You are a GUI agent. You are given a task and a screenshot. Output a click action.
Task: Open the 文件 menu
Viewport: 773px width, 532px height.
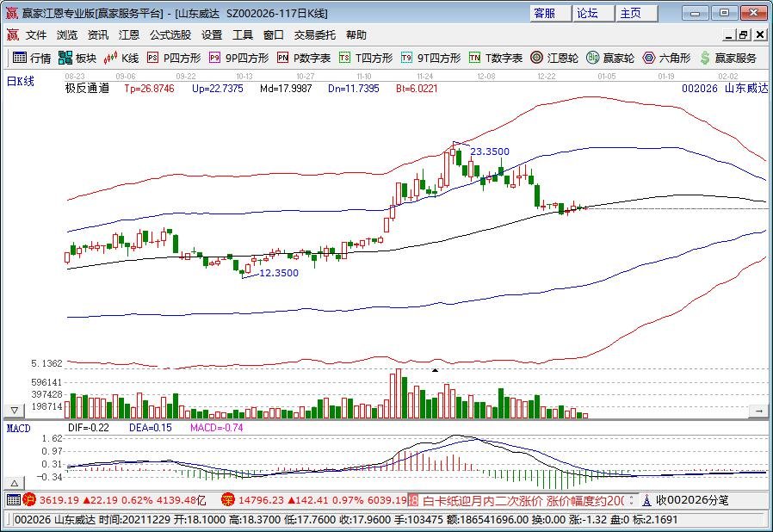pyautogui.click(x=36, y=35)
